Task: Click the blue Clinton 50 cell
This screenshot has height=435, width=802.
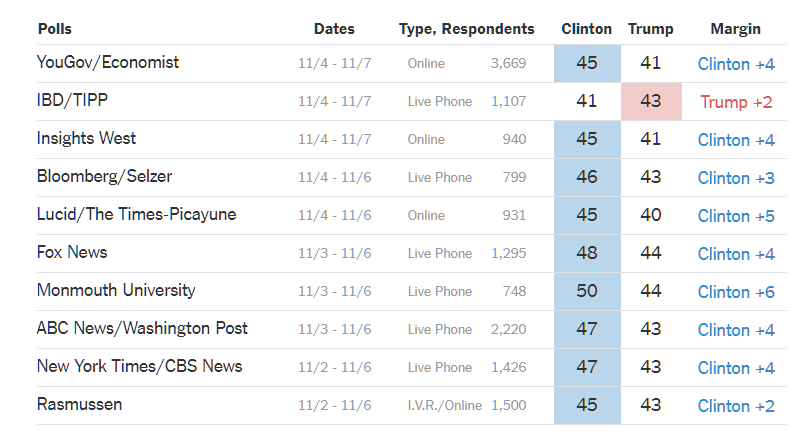Action: [587, 291]
